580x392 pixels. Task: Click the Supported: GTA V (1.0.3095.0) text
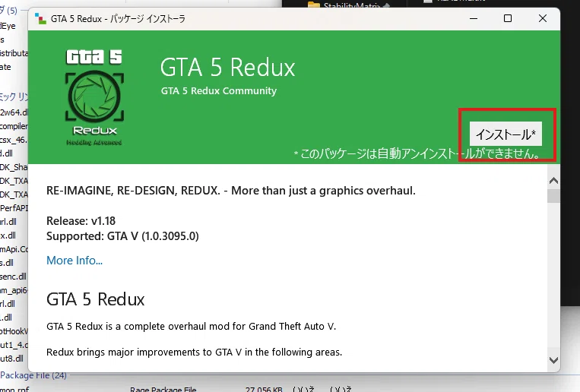pyautogui.click(x=122, y=236)
